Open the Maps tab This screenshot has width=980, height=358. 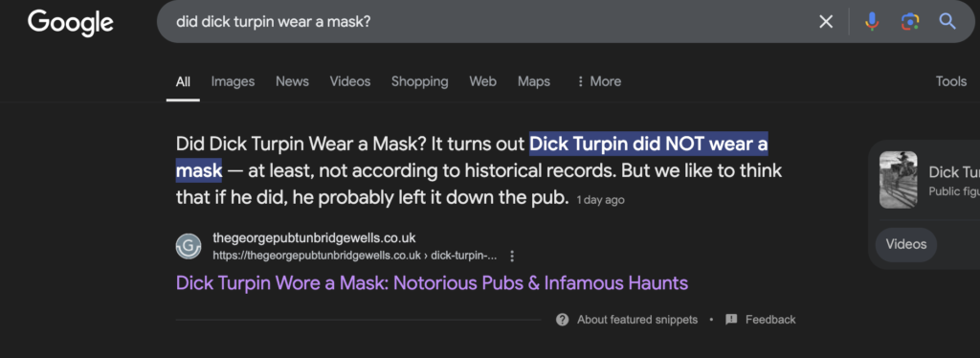[x=534, y=81]
